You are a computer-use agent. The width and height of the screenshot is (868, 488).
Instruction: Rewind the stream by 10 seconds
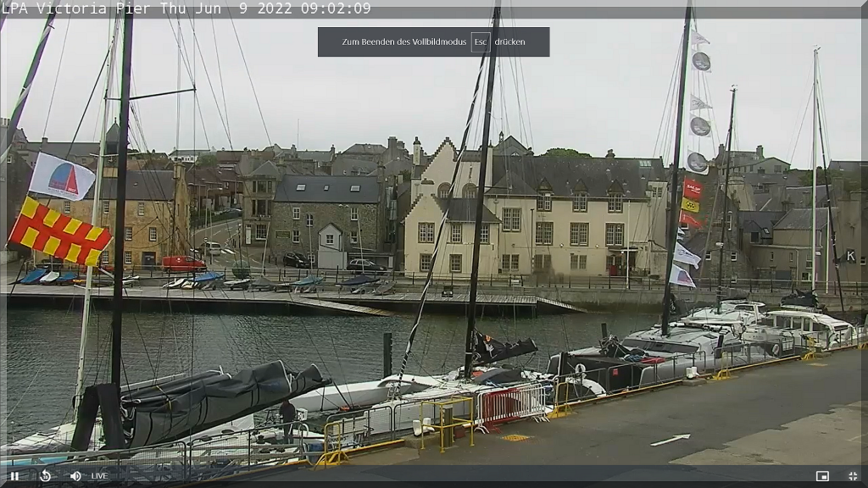(45, 476)
